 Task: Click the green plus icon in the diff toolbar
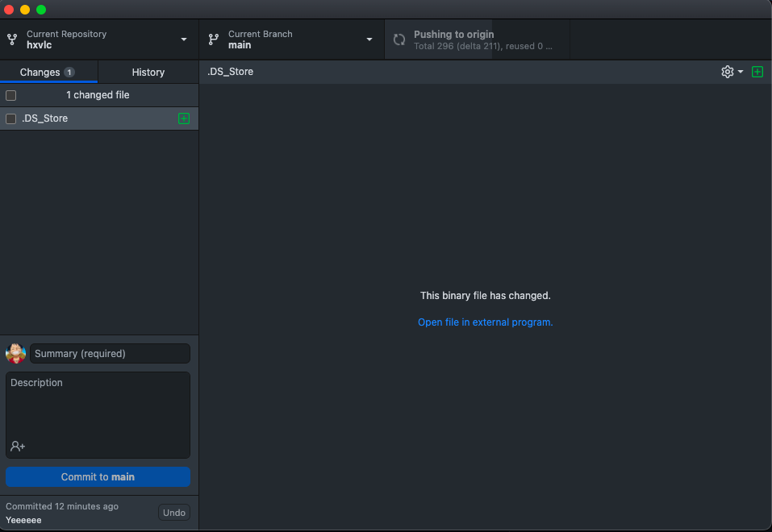click(757, 72)
